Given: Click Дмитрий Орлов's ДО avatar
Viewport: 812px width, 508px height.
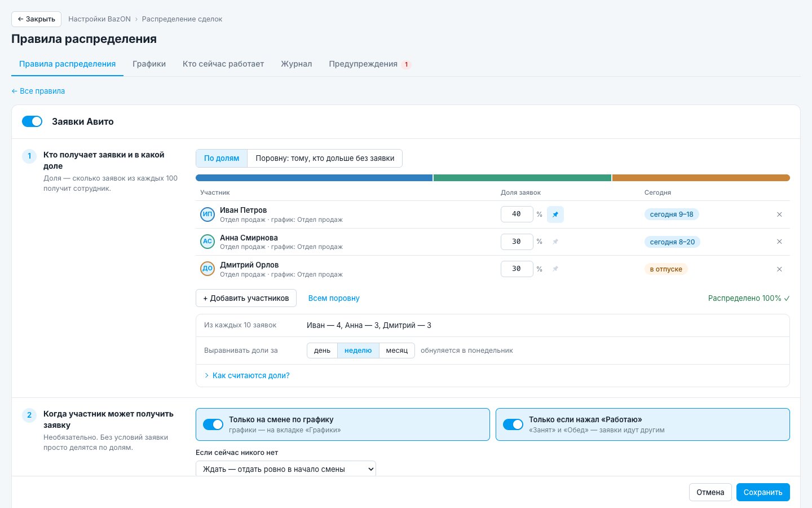Looking at the screenshot, I should tap(208, 269).
